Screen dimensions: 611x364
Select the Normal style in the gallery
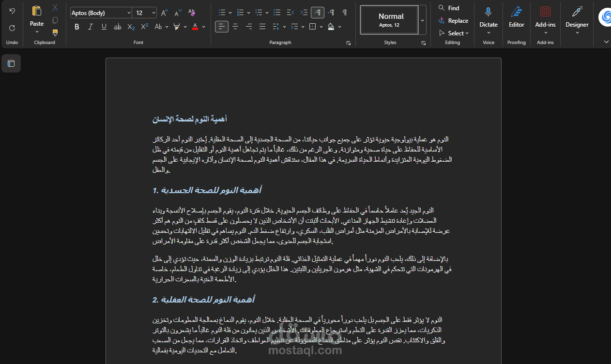coord(389,20)
